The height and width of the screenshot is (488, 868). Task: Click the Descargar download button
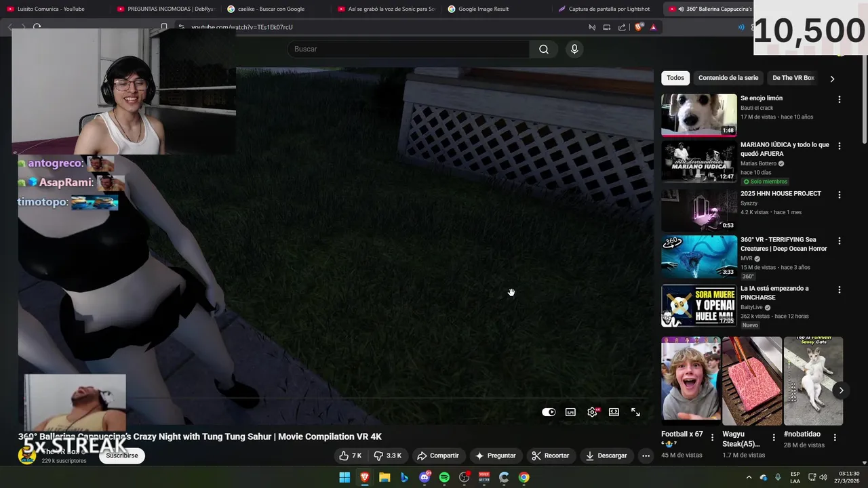click(x=607, y=455)
